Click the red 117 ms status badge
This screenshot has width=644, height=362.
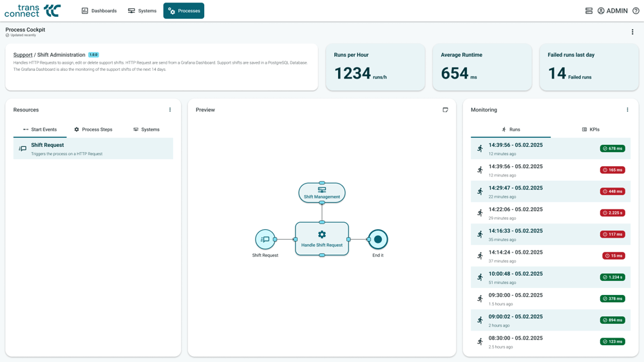[612, 234]
